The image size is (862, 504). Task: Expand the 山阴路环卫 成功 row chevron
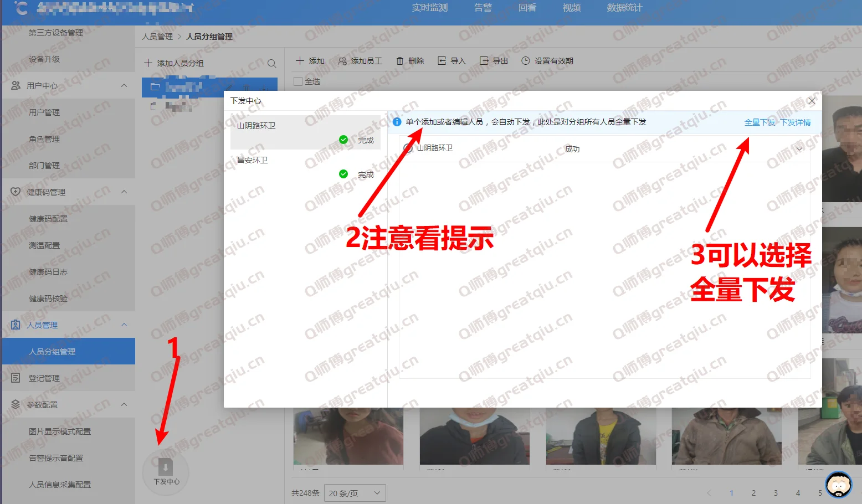[x=799, y=149]
